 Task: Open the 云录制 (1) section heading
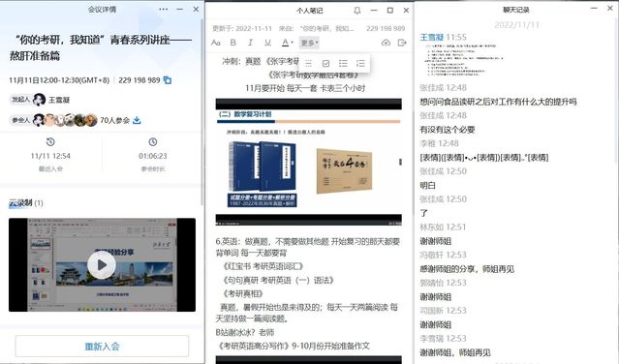click(25, 203)
